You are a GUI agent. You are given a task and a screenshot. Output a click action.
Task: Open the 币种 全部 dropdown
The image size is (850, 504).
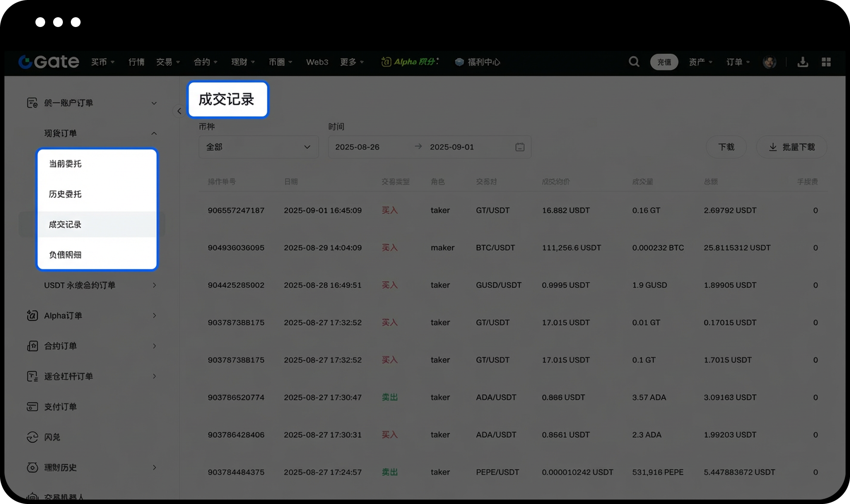coord(259,147)
